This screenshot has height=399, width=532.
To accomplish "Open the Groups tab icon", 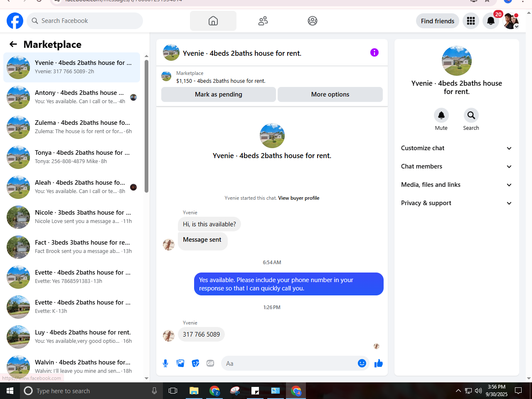I will click(313, 21).
